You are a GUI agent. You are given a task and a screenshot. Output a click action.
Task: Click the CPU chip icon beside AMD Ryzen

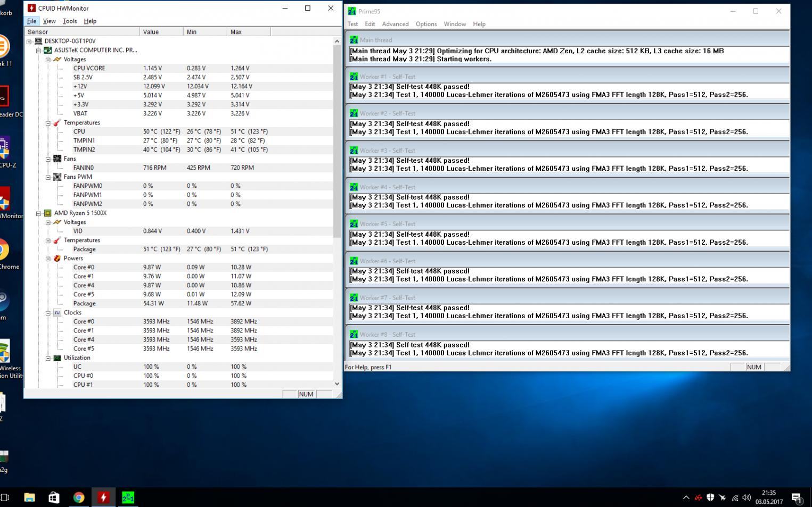coord(48,213)
